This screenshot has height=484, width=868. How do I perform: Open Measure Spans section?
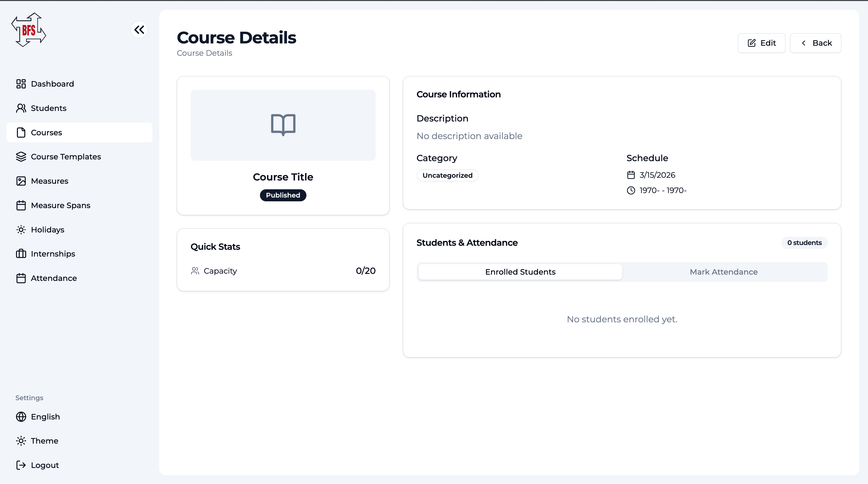coord(80,205)
